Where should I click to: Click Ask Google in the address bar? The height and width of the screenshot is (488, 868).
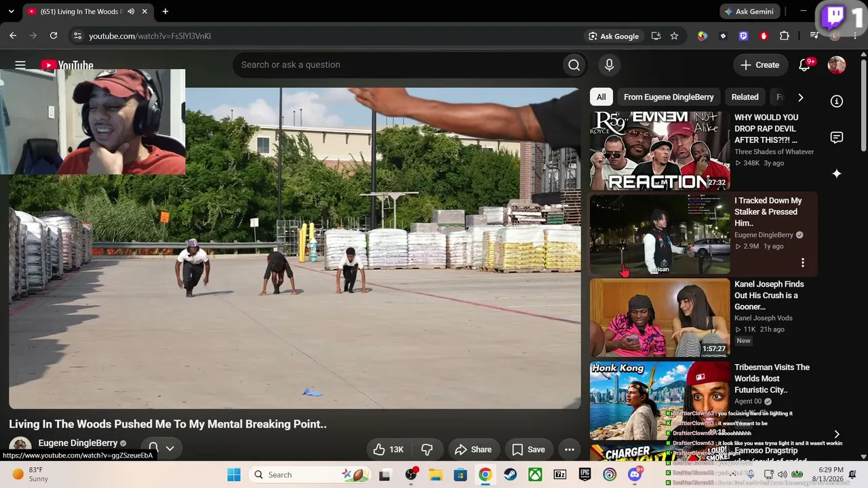(614, 36)
